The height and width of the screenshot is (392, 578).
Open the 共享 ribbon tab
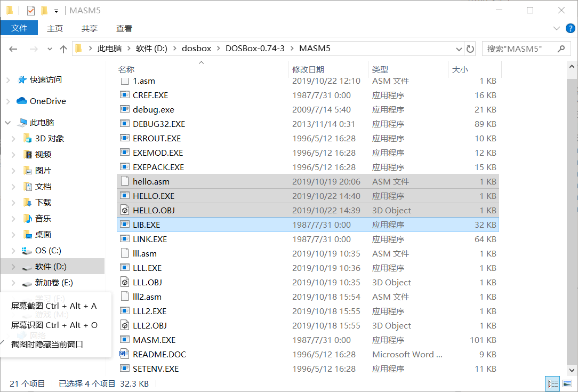pos(90,28)
